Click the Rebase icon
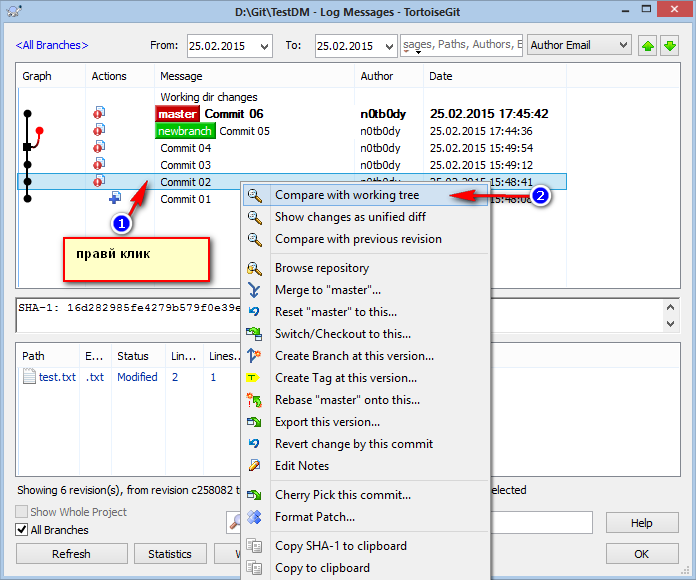 (254, 400)
